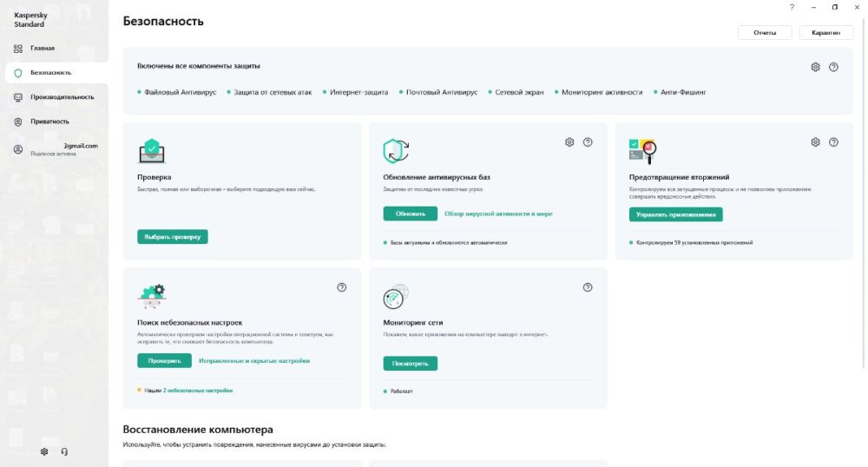Open the 2 небезопасные настройки link
Viewport: 868px width, 467px height.
coord(198,391)
